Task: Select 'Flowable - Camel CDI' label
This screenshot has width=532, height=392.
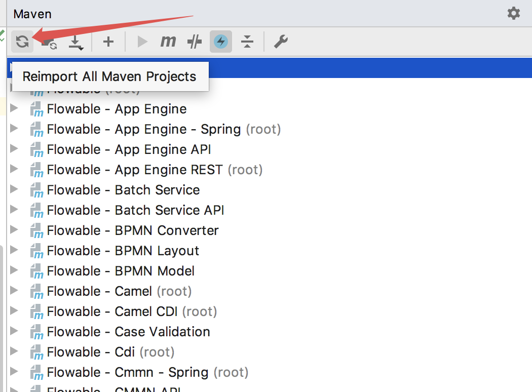Action: [112, 311]
